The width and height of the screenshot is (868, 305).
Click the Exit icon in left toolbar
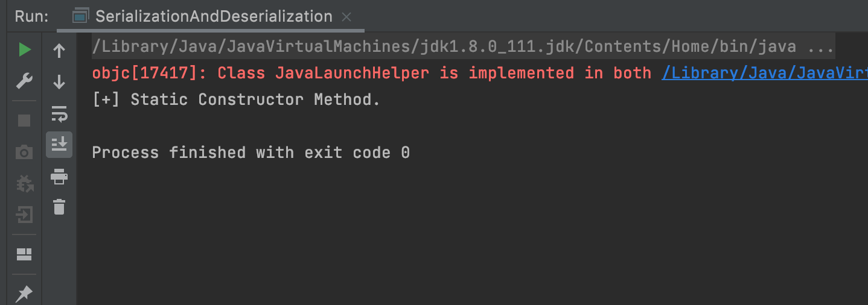point(24,215)
